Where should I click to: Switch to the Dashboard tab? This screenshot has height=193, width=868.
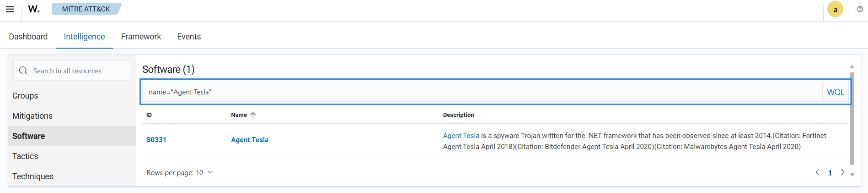point(28,37)
